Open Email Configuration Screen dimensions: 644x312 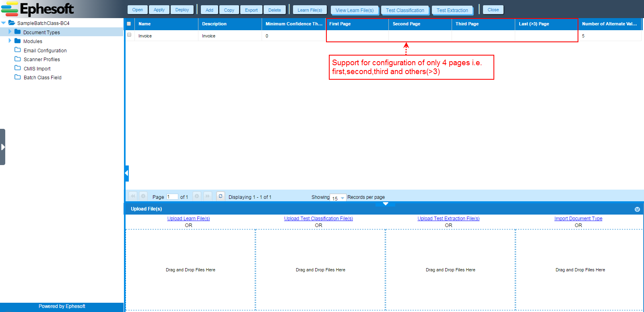tap(45, 50)
